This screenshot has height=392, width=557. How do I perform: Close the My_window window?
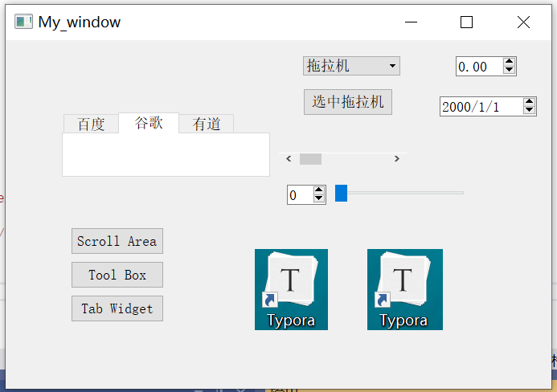523,22
